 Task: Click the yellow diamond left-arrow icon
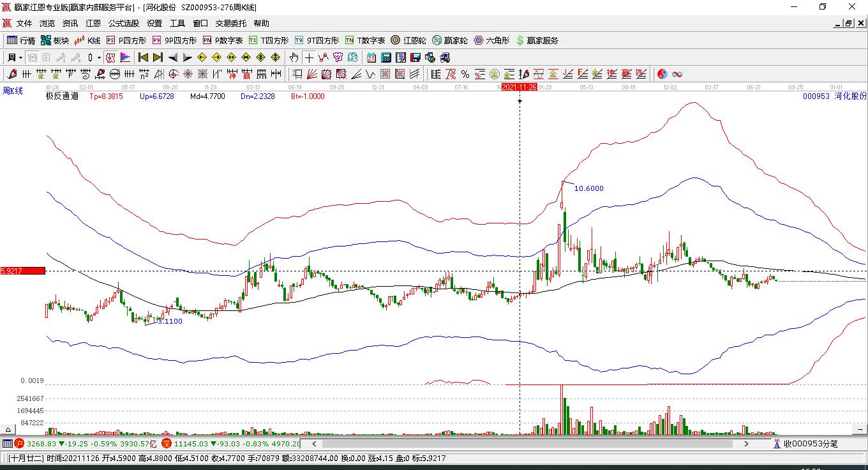202,57
